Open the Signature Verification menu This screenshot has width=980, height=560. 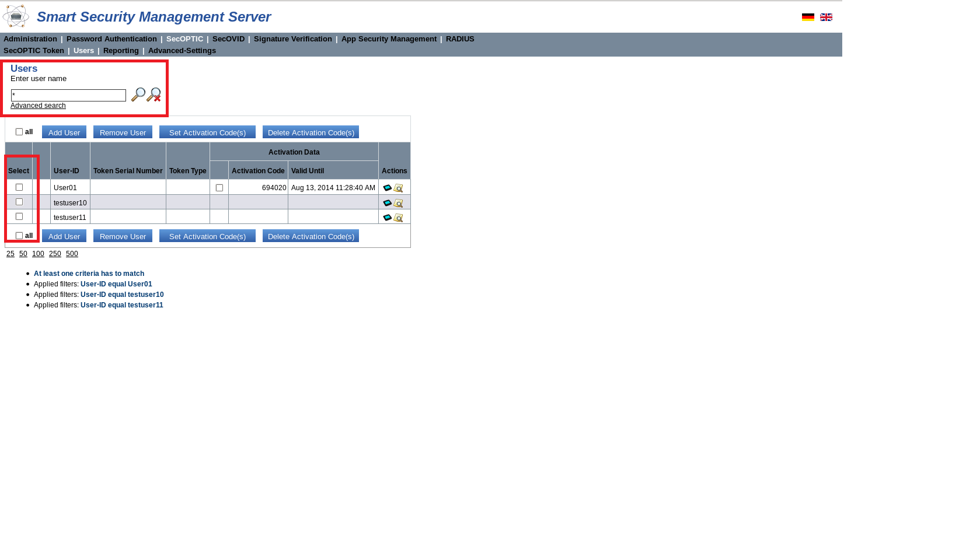[293, 39]
